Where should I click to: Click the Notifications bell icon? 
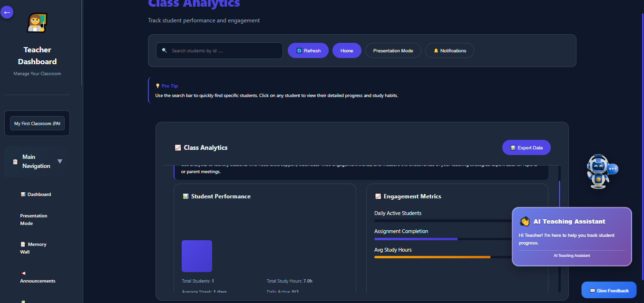[x=436, y=50]
